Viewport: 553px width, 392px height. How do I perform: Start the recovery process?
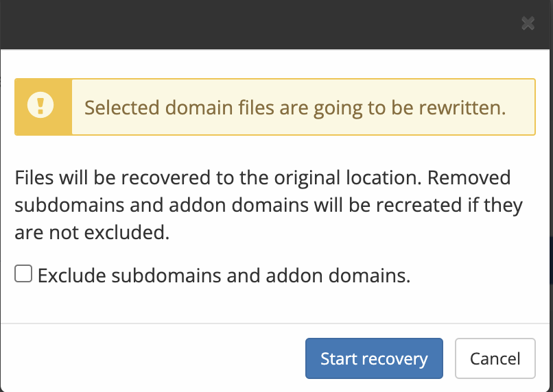374,358
